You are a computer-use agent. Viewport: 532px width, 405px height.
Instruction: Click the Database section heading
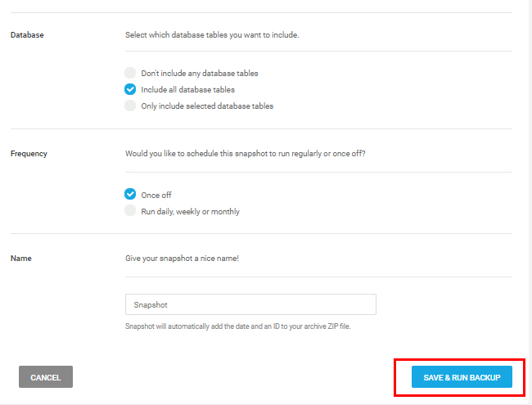click(x=27, y=35)
